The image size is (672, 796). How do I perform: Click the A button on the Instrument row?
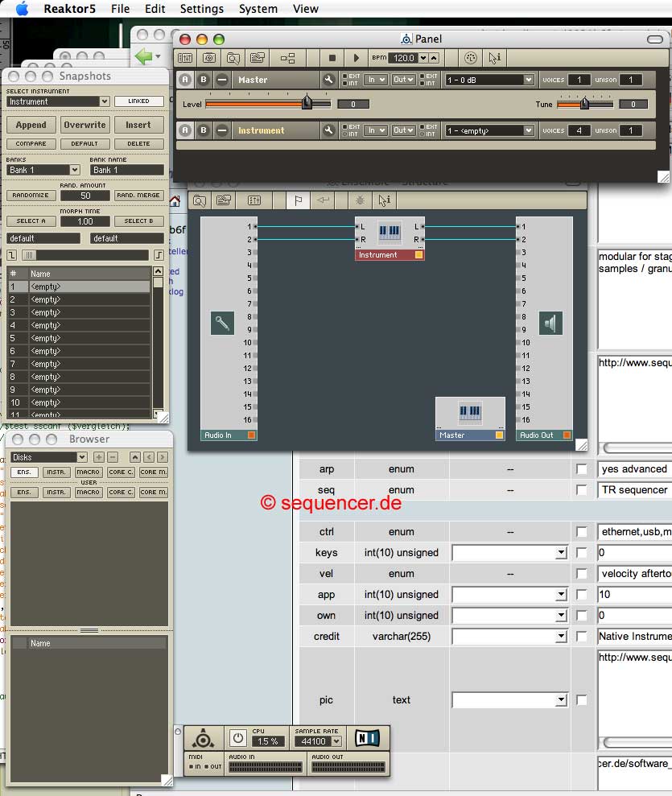[x=185, y=130]
